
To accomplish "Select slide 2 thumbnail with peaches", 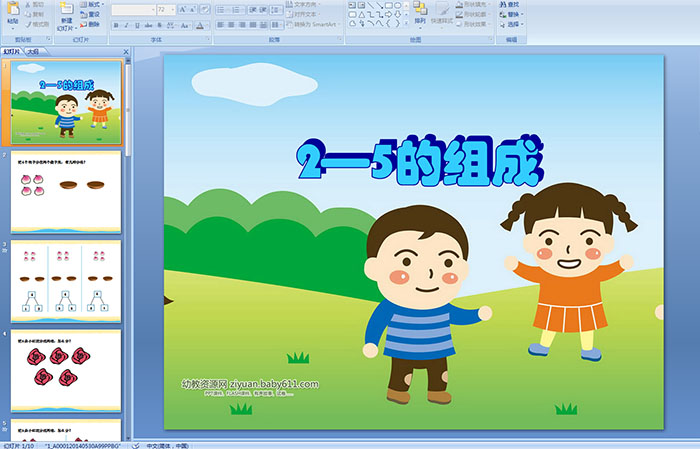I will pos(66,192).
